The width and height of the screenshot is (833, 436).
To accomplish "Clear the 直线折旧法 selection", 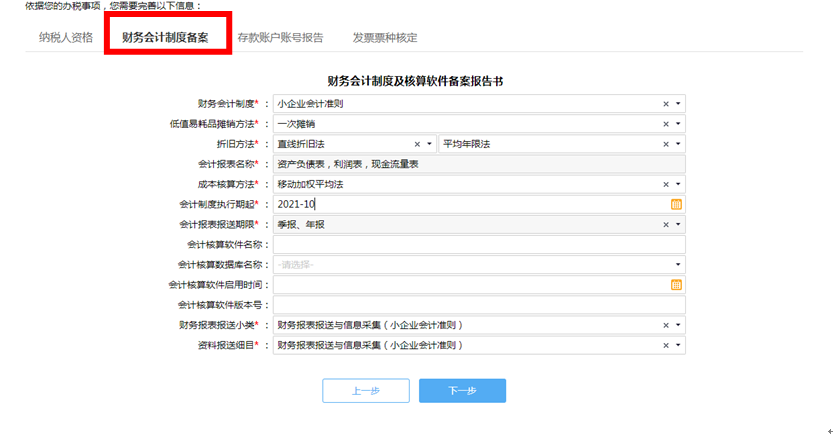I will (417, 144).
